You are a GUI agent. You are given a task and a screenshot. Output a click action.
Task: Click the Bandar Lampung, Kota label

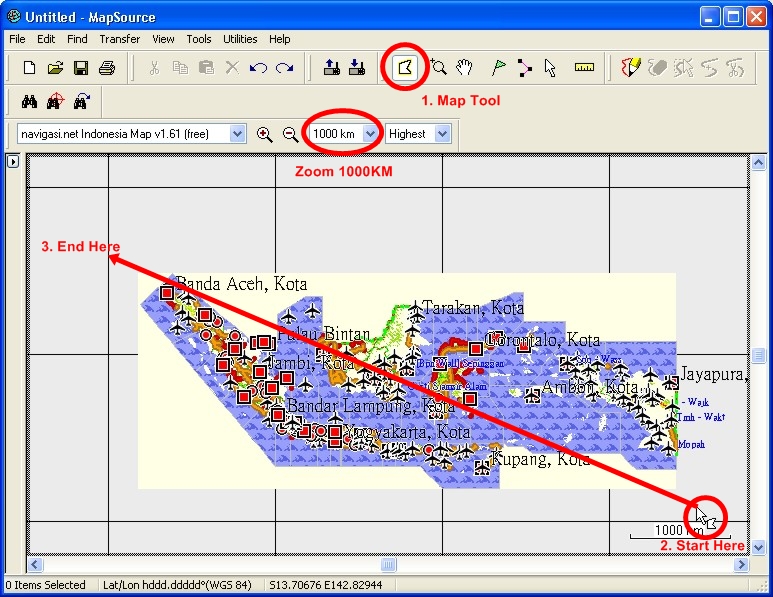pos(371,406)
